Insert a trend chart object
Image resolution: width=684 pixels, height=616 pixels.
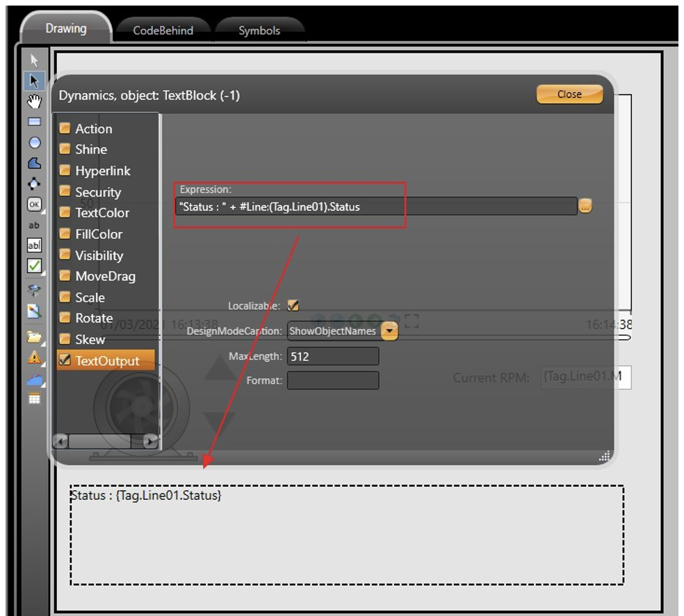point(34,379)
